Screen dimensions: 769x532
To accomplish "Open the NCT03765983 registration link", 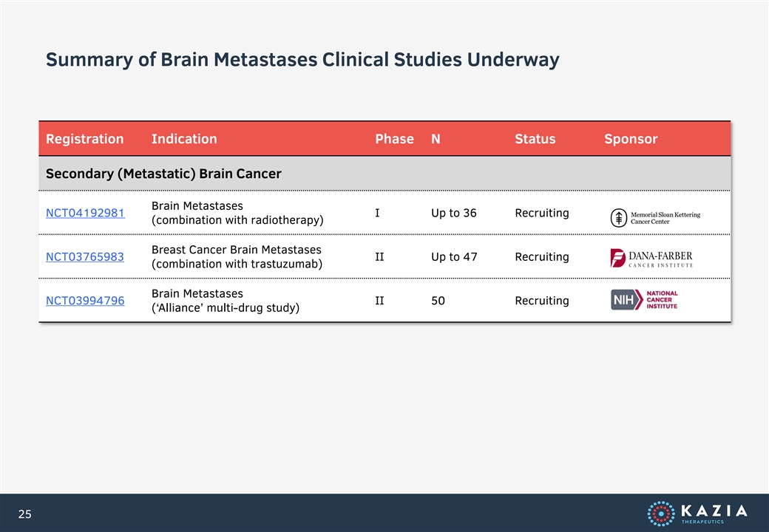I will pyautogui.click(x=85, y=256).
